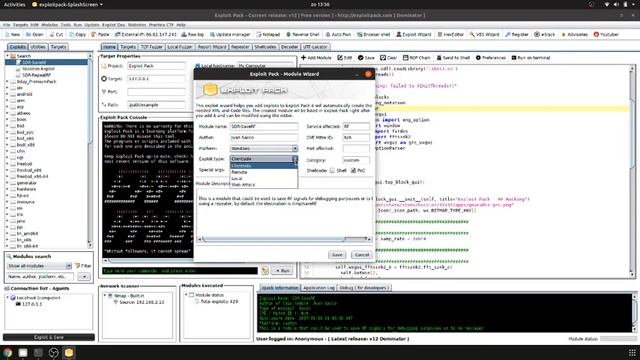Open the ROP Chain tool

coord(417,58)
